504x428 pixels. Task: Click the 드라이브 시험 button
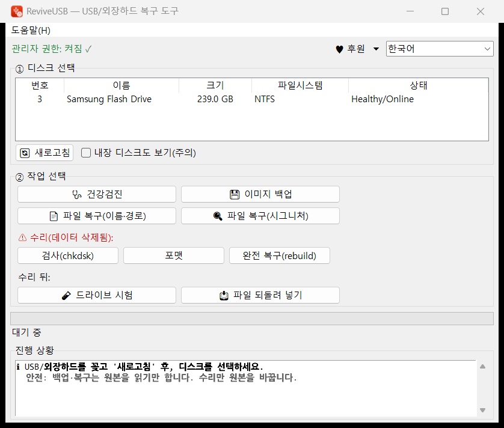click(x=97, y=295)
